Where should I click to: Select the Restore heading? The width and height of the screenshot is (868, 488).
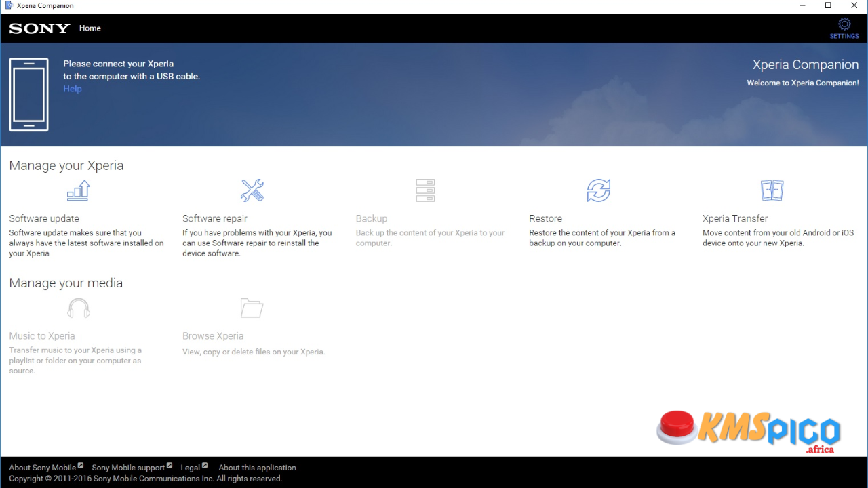(x=546, y=218)
